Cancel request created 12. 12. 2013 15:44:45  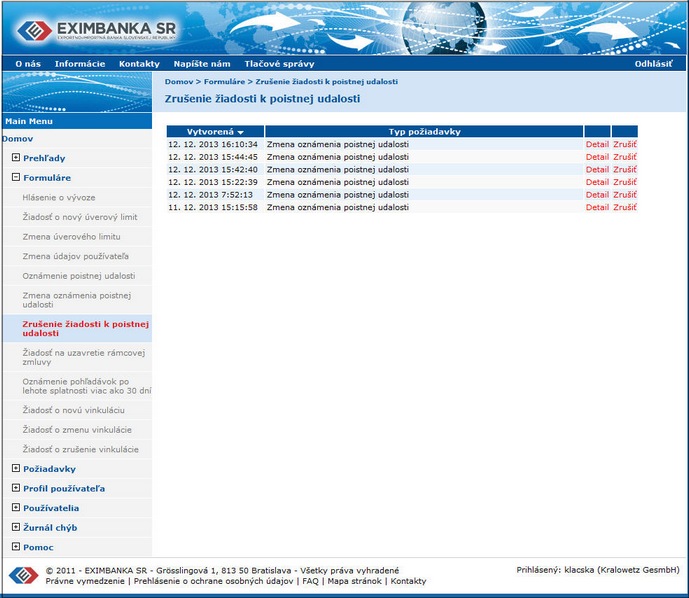[x=625, y=157]
